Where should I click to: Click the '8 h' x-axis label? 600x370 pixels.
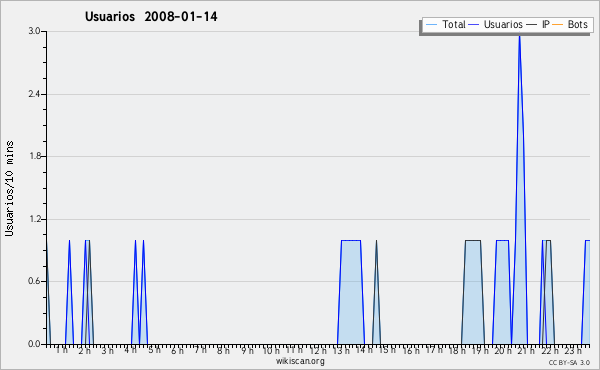[223, 350]
